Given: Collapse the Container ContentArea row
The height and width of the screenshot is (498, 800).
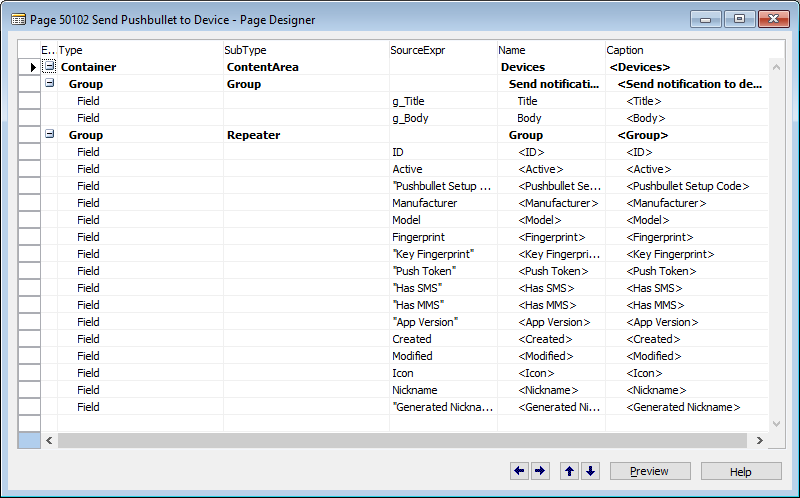Looking at the screenshot, I should click(x=49, y=67).
